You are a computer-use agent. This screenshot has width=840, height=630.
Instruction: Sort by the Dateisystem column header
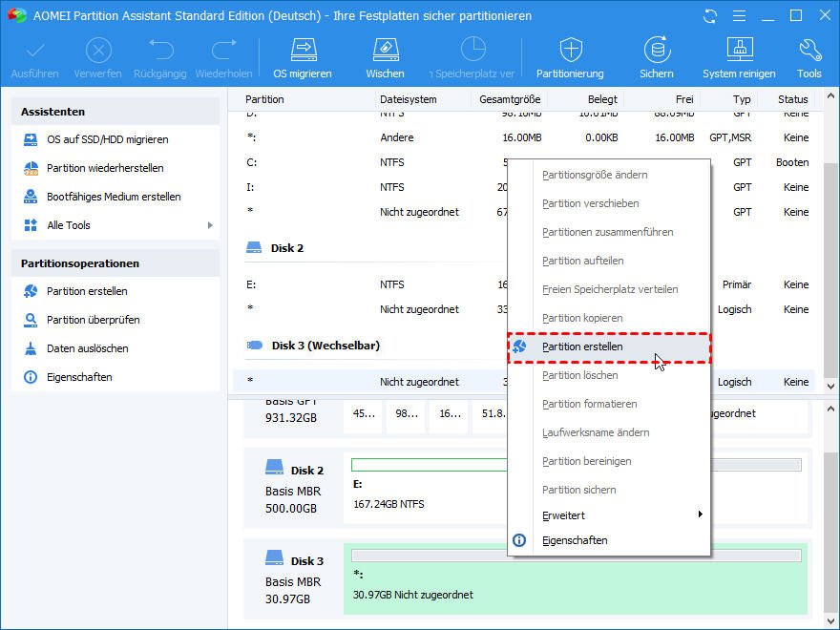pyautogui.click(x=409, y=99)
